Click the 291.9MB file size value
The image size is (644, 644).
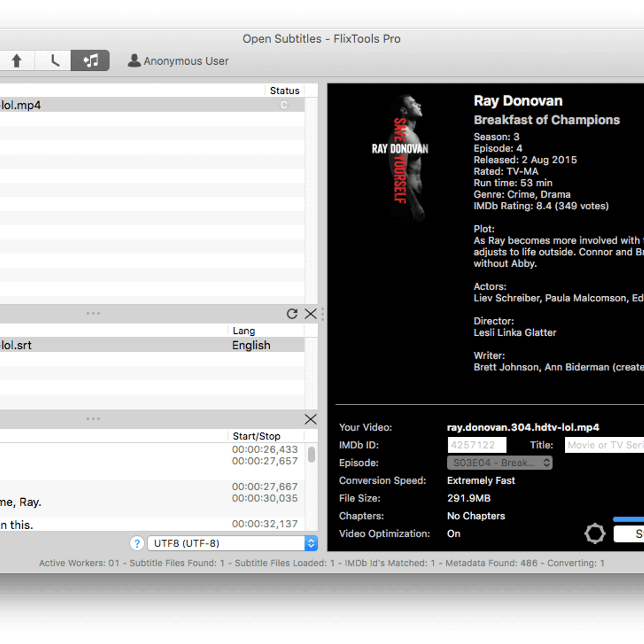(469, 498)
